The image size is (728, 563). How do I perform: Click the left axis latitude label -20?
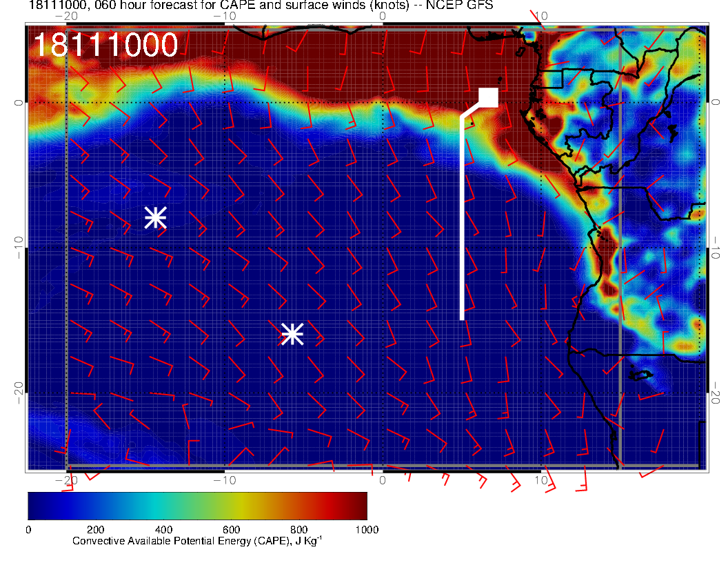[18, 393]
